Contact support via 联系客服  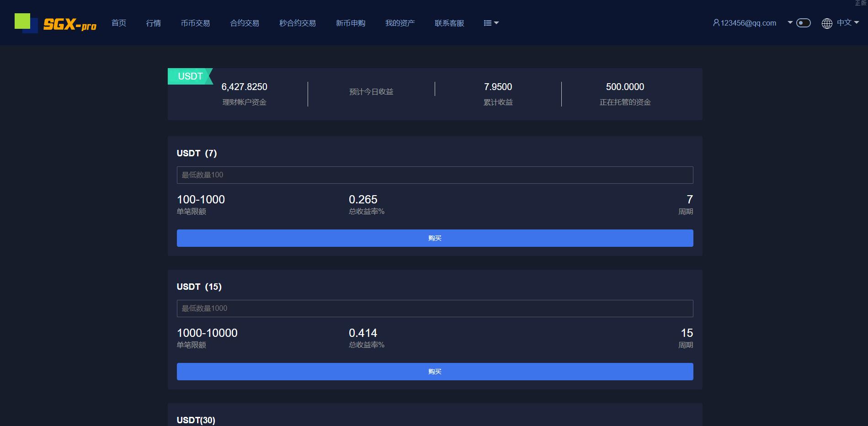(x=449, y=23)
